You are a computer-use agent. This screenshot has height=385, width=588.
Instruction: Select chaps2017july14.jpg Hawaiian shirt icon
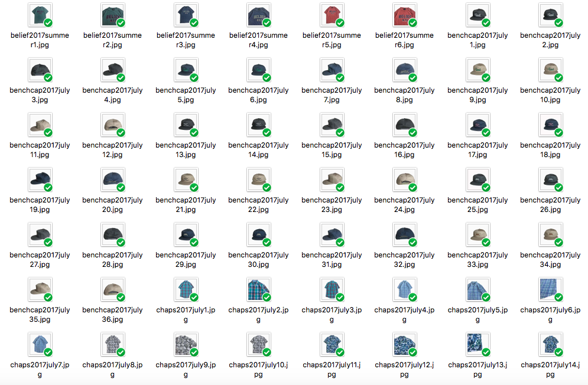pos(551,344)
